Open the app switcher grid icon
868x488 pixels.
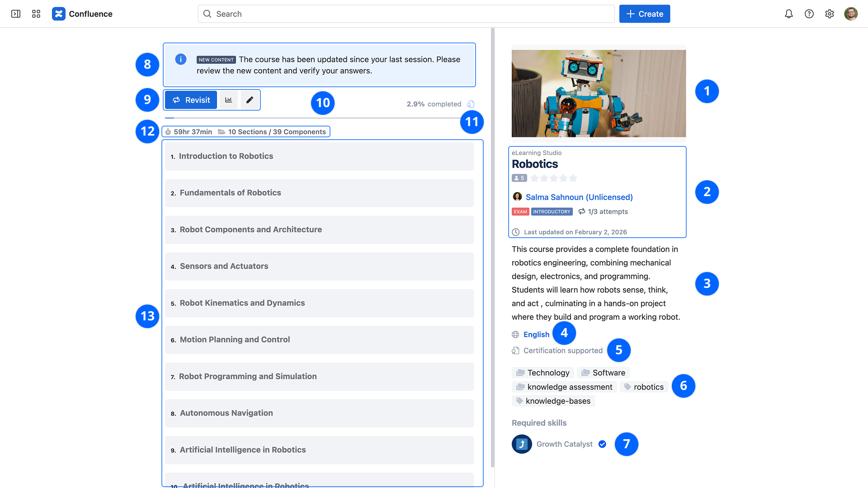click(36, 14)
